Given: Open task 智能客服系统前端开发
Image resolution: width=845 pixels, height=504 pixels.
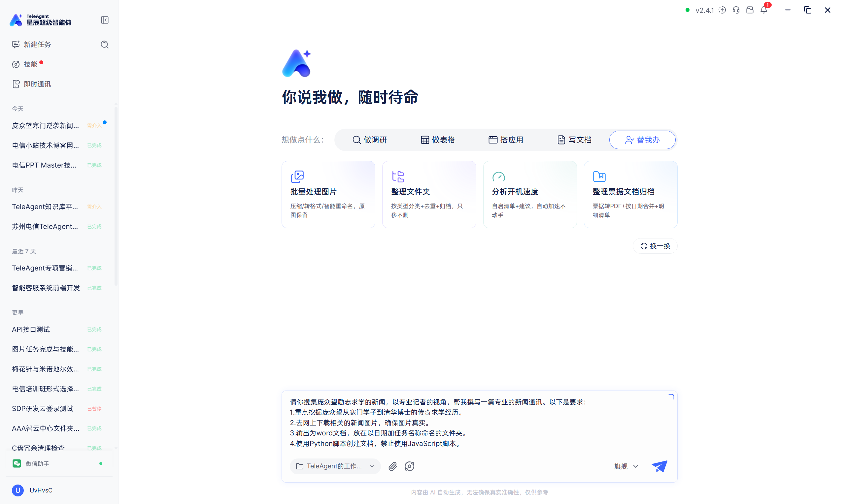Looking at the screenshot, I should tap(57, 288).
